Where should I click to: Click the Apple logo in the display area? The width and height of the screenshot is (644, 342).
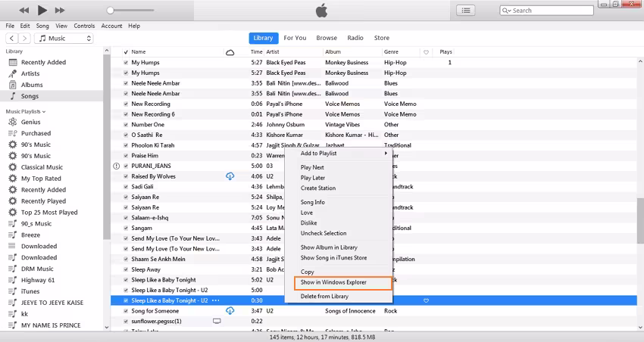(321, 11)
